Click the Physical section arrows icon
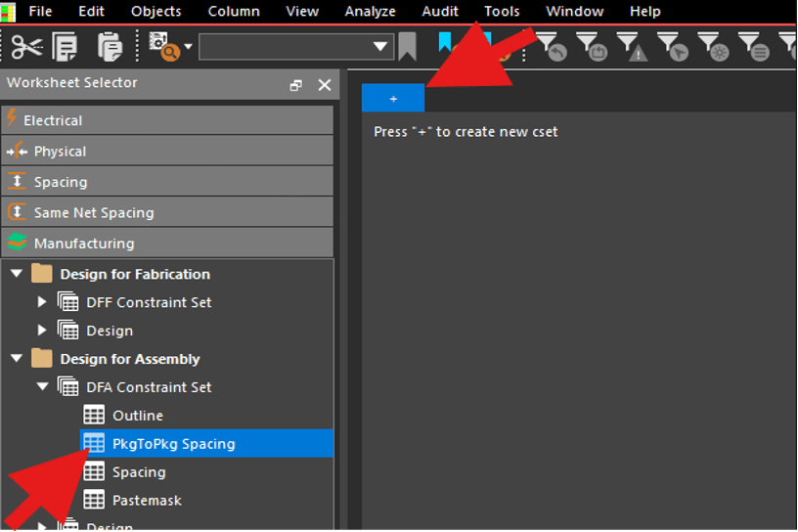Screen dimensions: 798x532 [x=17, y=151]
